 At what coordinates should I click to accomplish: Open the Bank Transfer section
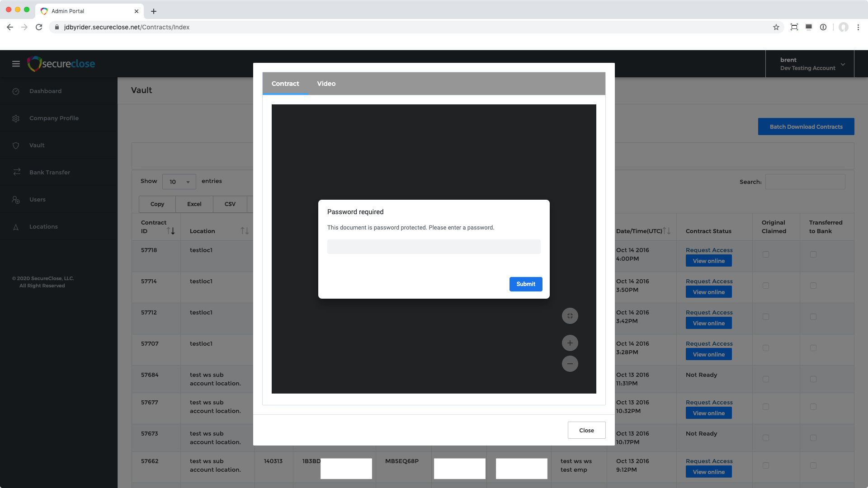[50, 172]
